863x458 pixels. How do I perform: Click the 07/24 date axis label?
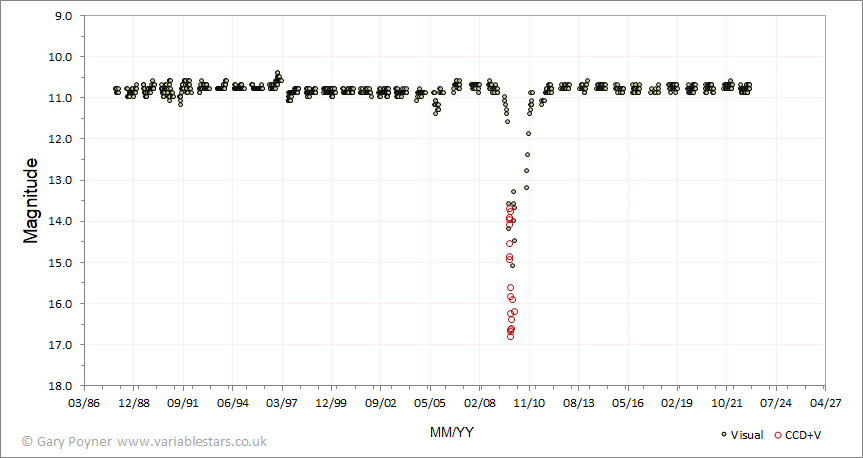(x=775, y=402)
